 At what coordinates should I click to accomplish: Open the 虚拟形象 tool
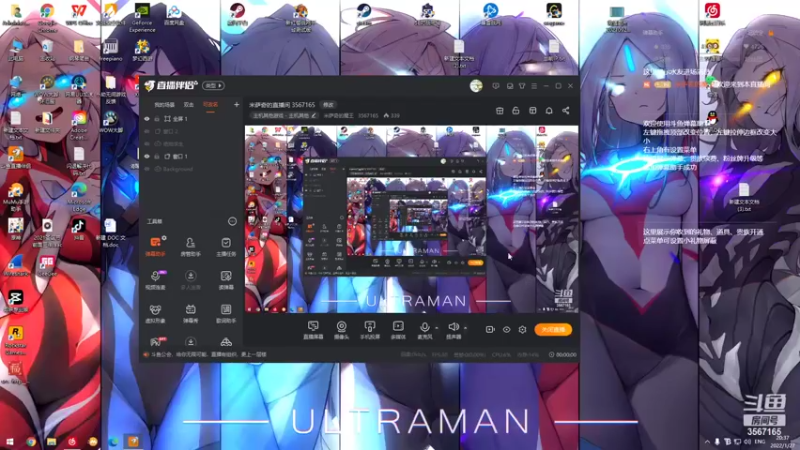[155, 313]
